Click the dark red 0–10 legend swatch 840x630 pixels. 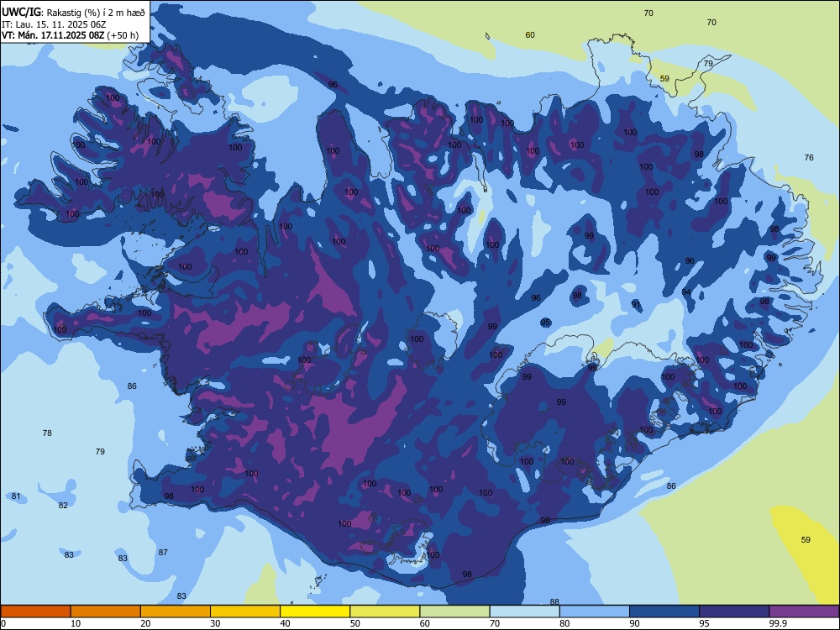pos(35,612)
